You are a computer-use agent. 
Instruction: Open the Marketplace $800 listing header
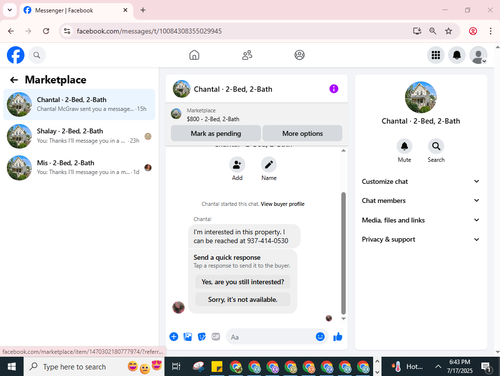[x=256, y=115]
